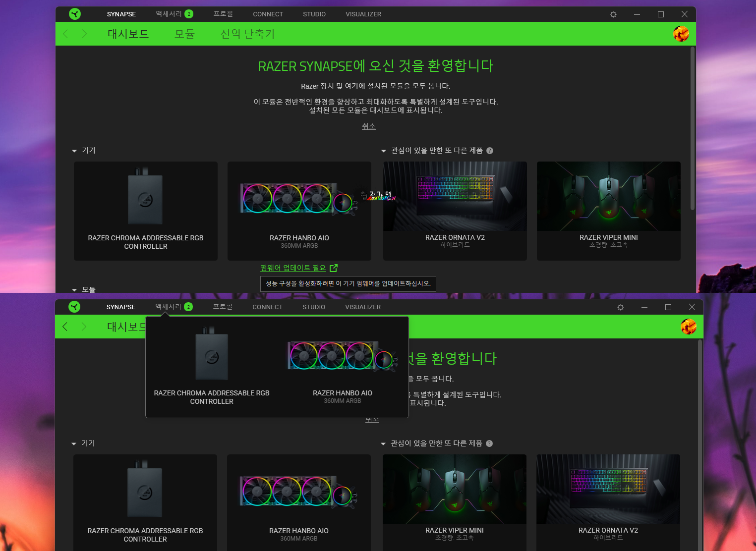Click back arrow in top window
The image size is (756, 551).
pyautogui.click(x=65, y=34)
